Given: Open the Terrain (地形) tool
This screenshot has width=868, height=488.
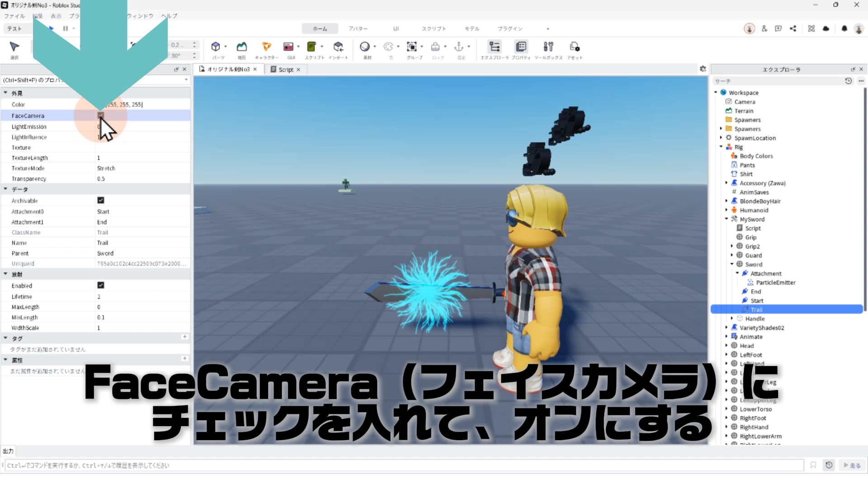Looking at the screenshot, I should point(242,47).
